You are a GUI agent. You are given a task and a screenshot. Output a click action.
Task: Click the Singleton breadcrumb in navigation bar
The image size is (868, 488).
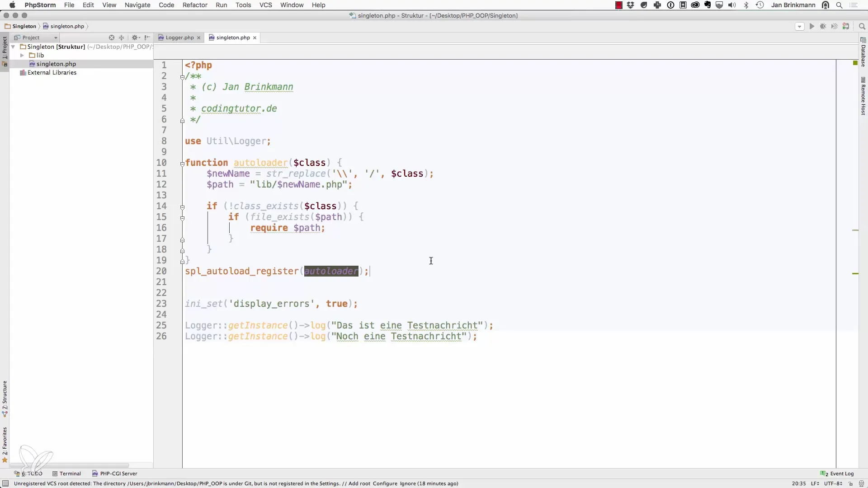20,26
